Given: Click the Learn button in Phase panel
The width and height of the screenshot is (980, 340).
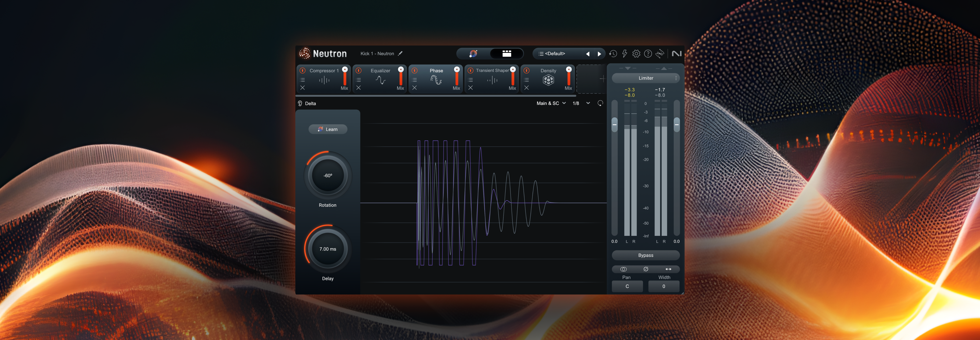Looking at the screenshot, I should [x=328, y=129].
